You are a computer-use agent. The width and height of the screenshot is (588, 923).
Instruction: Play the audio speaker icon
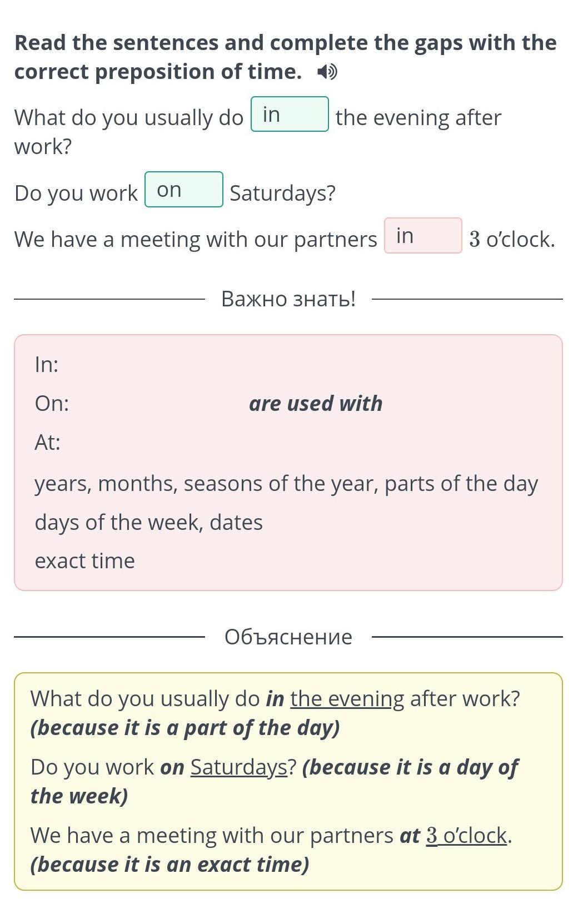327,72
